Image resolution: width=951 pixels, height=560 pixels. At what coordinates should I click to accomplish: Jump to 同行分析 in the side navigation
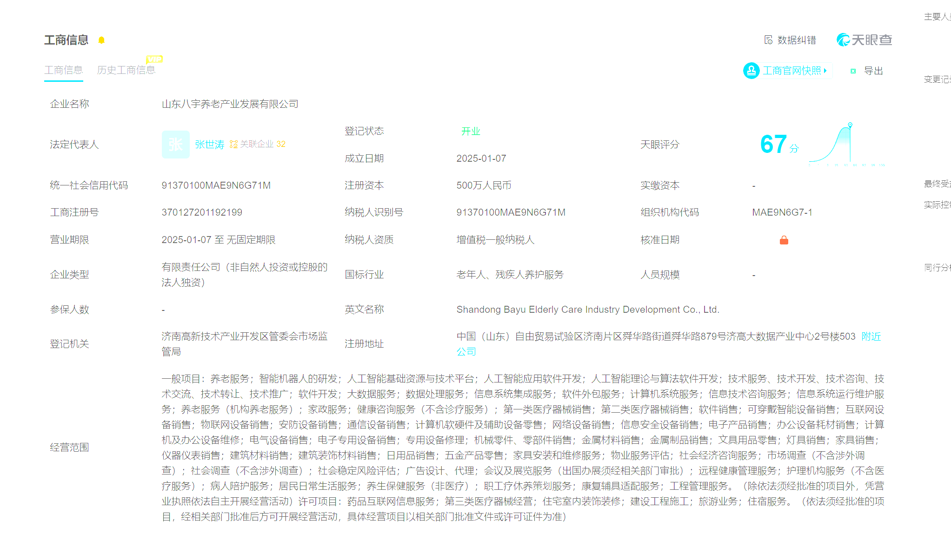tap(938, 268)
